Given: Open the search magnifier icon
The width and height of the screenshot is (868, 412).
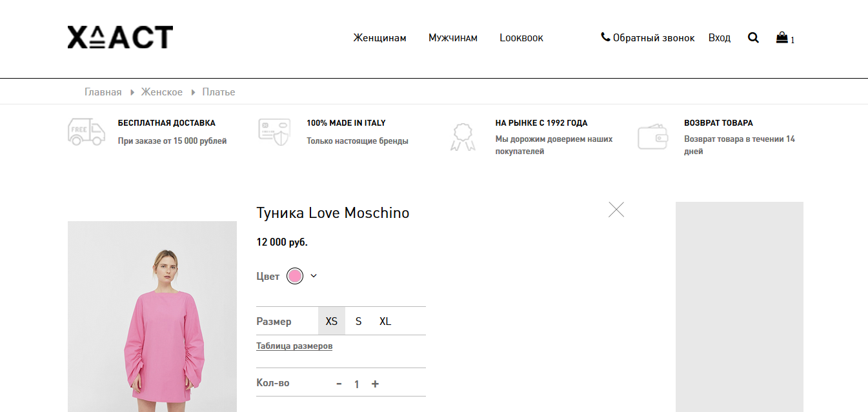Looking at the screenshot, I should point(753,38).
